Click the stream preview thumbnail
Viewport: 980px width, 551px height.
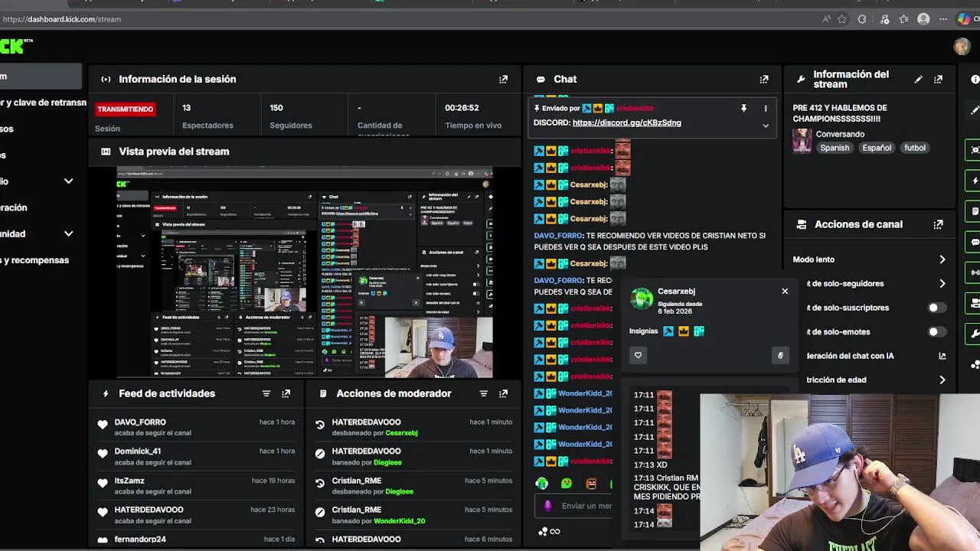(x=304, y=272)
